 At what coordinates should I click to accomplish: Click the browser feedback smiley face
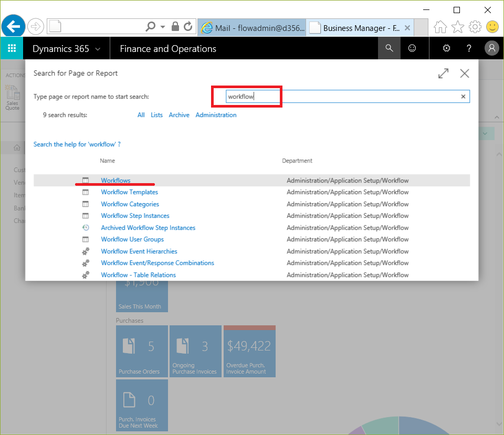click(492, 27)
